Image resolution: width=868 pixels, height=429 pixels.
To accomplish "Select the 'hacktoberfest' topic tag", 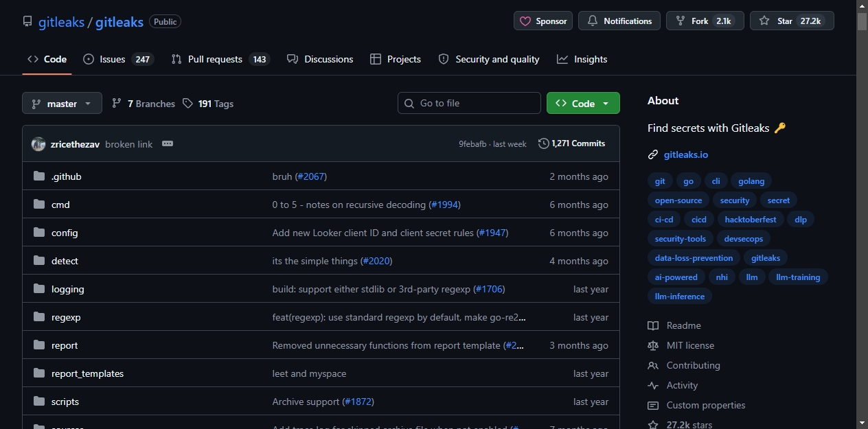I will 751,220.
